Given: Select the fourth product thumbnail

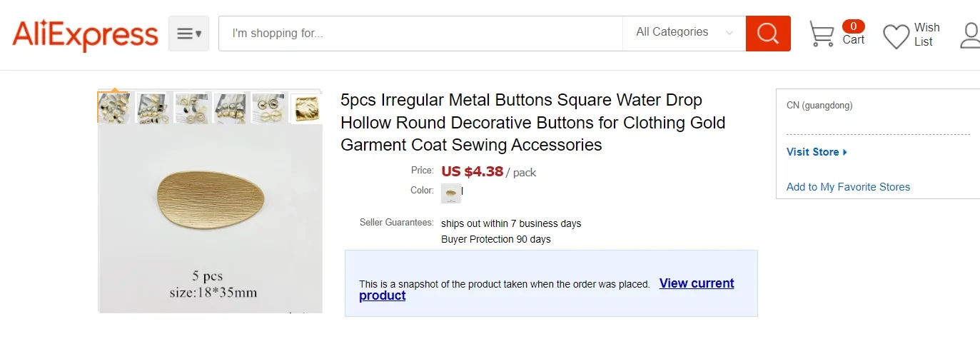Looking at the screenshot, I should click(230, 108).
